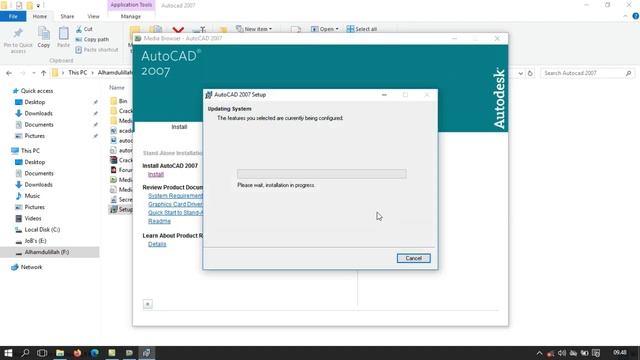Open the Manage tab under Application Tools
This screenshot has height=360, width=640.
[131, 16]
